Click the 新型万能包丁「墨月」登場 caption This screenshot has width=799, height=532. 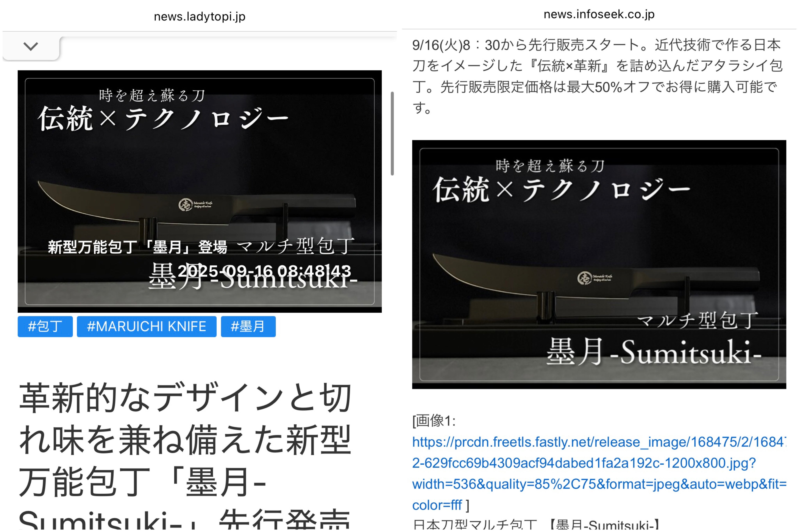[x=138, y=247]
